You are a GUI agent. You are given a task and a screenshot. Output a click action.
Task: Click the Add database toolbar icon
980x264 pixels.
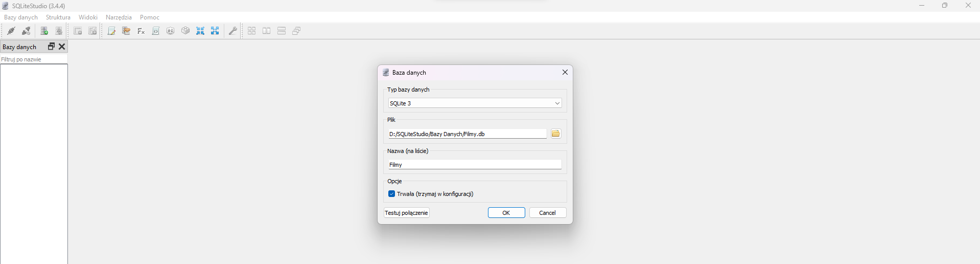pyautogui.click(x=44, y=31)
